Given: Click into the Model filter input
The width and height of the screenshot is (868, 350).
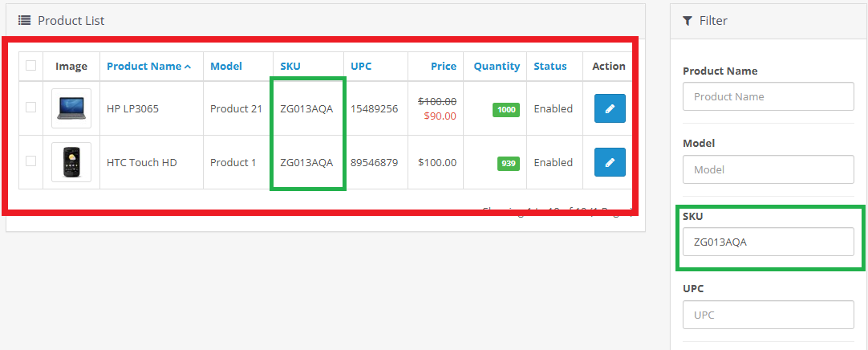Looking at the screenshot, I should (768, 169).
